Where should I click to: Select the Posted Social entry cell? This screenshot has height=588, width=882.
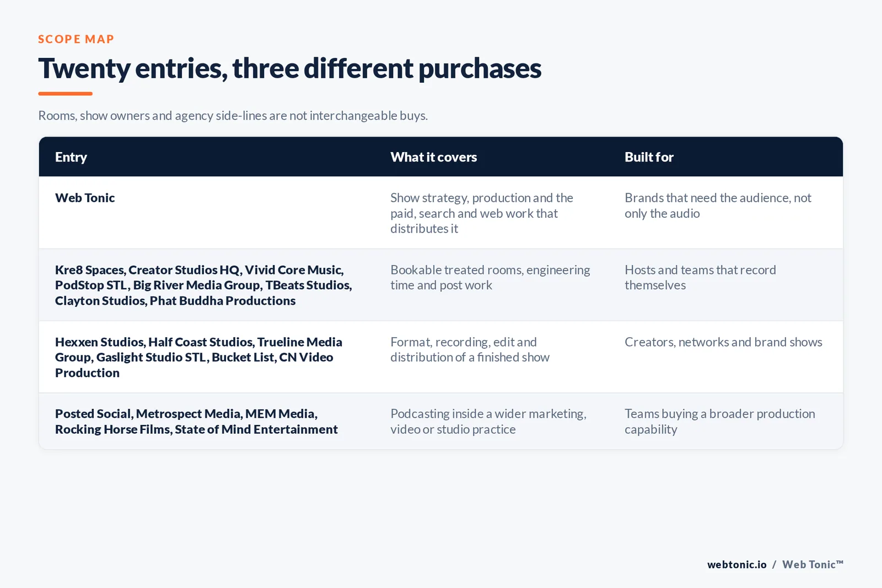click(196, 422)
